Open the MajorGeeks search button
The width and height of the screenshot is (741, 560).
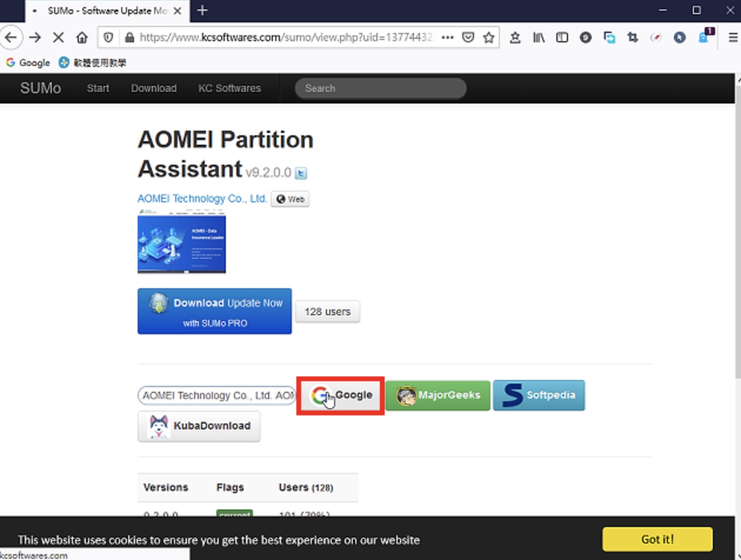[438, 395]
